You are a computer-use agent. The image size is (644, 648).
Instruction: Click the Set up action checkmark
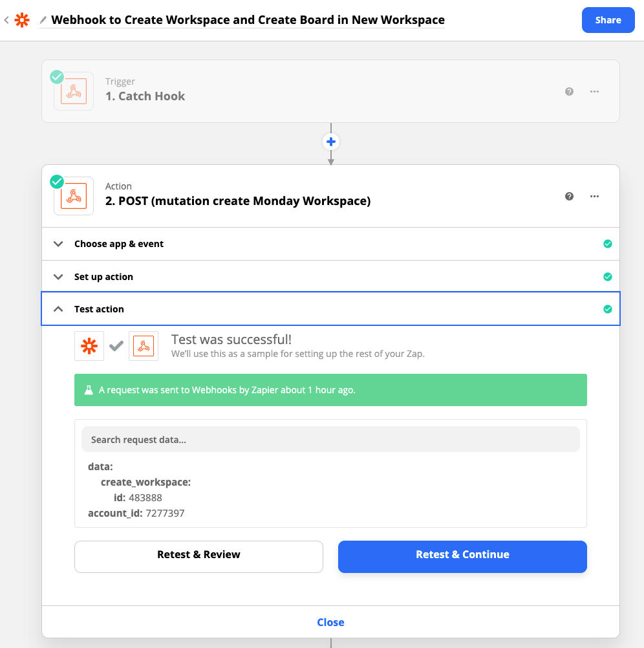(608, 277)
